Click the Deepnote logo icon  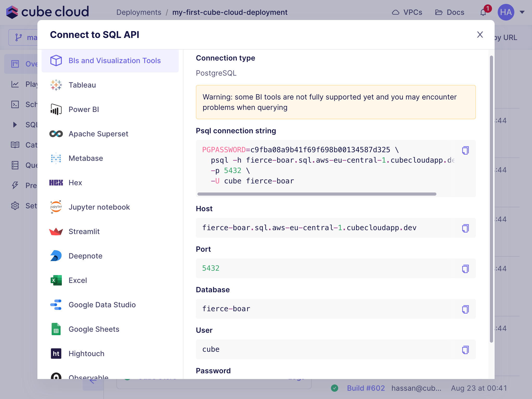click(56, 256)
